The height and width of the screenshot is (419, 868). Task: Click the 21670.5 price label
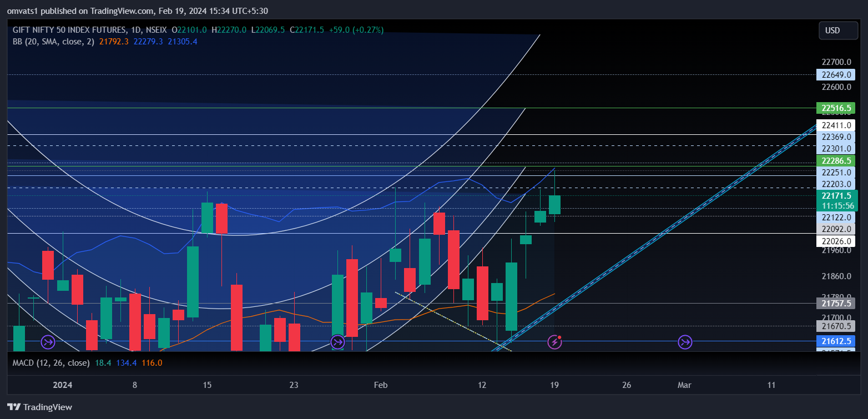[x=836, y=326]
